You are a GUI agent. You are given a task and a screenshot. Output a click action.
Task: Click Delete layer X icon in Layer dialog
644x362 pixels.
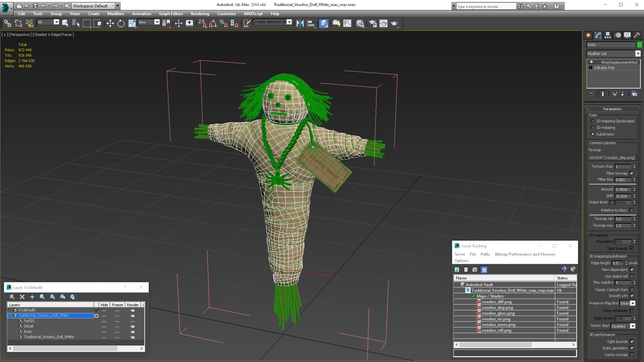[22, 297]
